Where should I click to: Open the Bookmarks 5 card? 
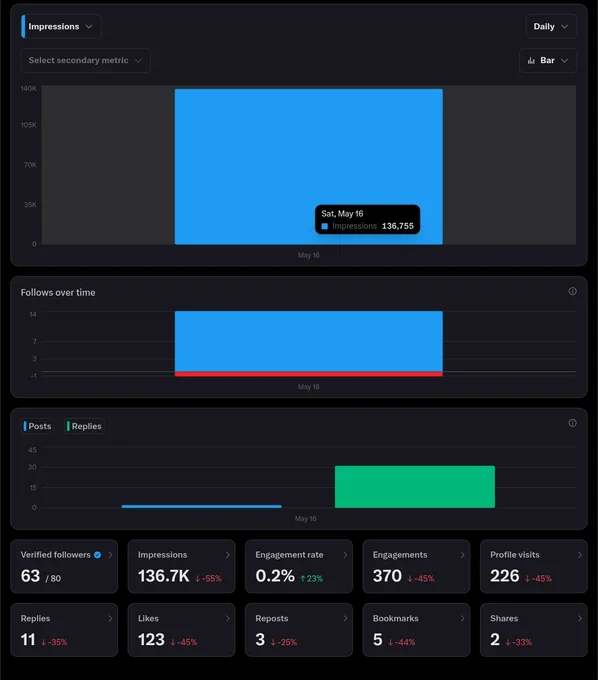click(x=416, y=630)
